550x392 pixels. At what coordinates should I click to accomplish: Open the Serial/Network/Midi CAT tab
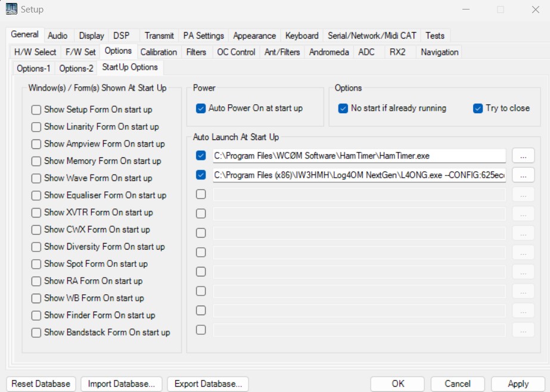coord(372,36)
